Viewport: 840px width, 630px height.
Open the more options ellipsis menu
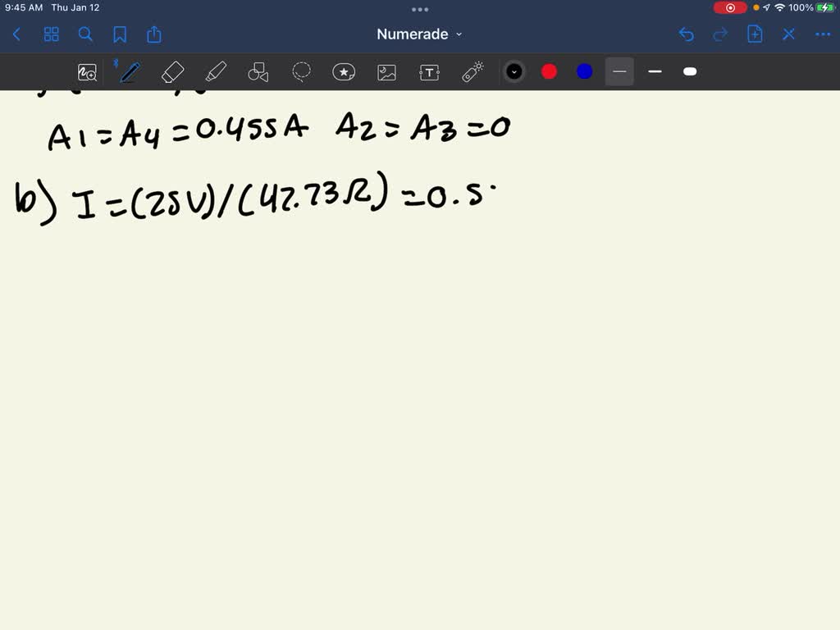point(823,34)
